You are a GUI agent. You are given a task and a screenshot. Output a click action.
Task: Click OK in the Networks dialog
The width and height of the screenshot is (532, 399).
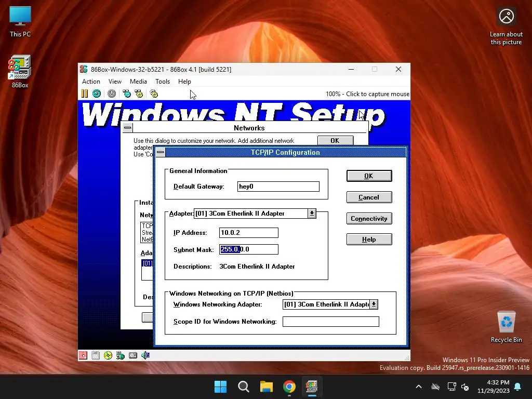[x=336, y=140]
